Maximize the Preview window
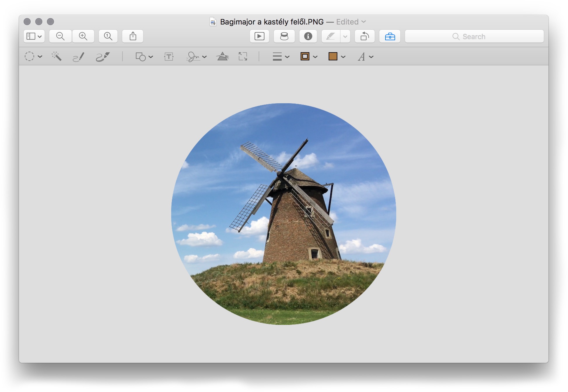This screenshot has width=568, height=392. (50, 22)
